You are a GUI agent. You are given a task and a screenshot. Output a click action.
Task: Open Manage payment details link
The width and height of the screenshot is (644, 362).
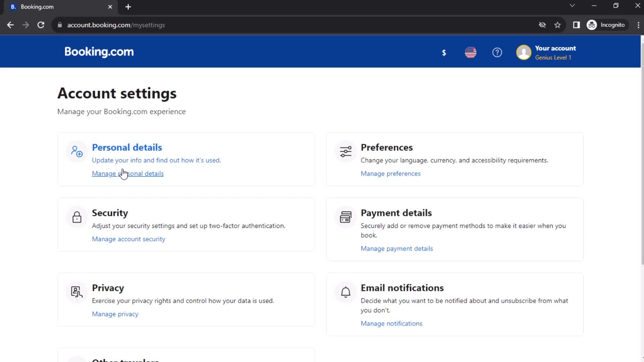pyautogui.click(x=397, y=248)
